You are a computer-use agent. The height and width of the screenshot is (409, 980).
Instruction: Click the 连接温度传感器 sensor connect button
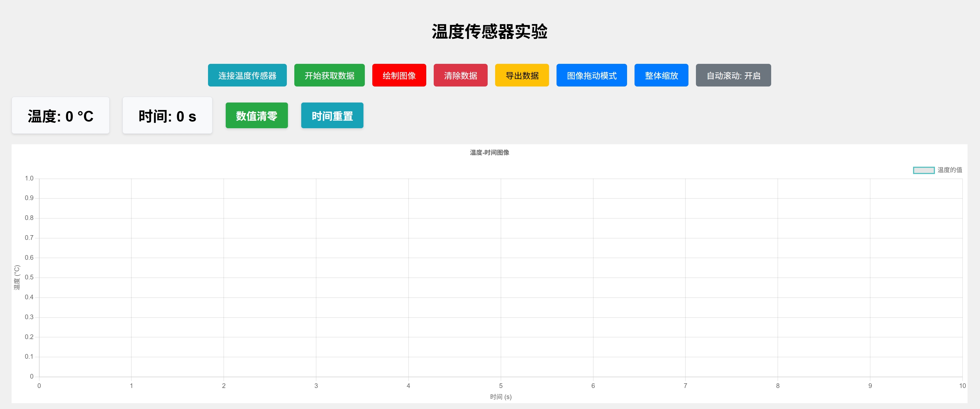[247, 75]
